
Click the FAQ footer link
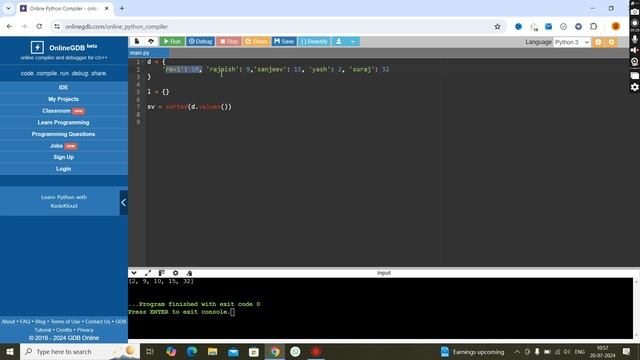25,322
